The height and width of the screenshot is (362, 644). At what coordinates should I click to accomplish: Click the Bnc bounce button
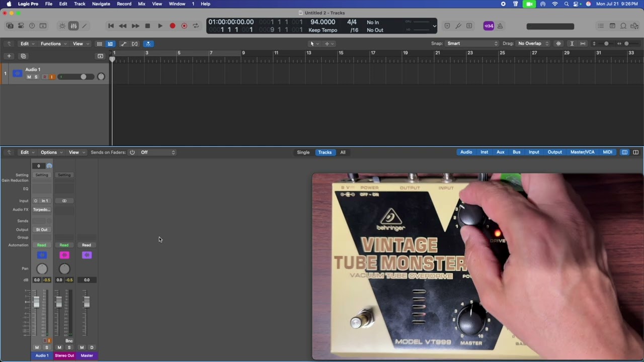[69, 341]
